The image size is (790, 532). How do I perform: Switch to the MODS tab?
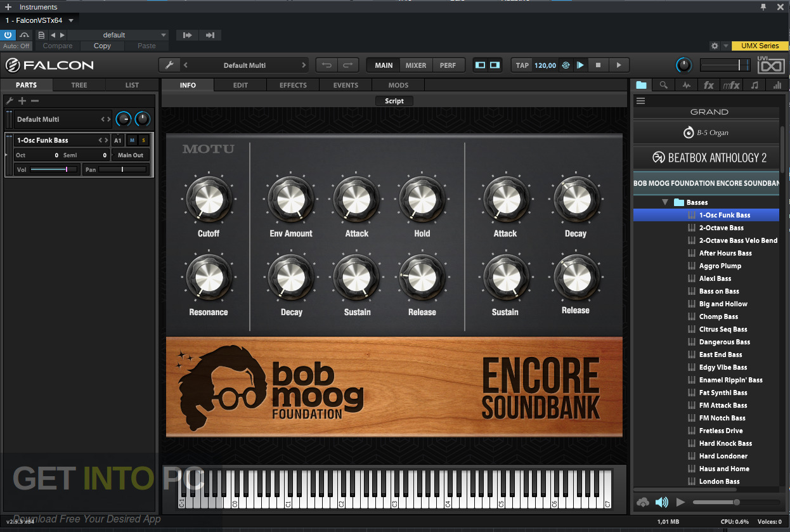[x=398, y=85]
